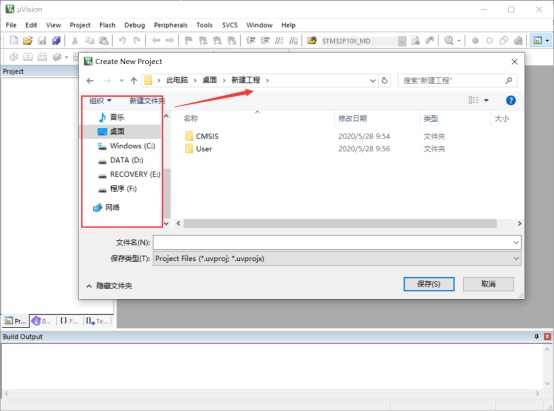Click the Navigate Backwards arrow in µVision toolbar

[x=156, y=41]
